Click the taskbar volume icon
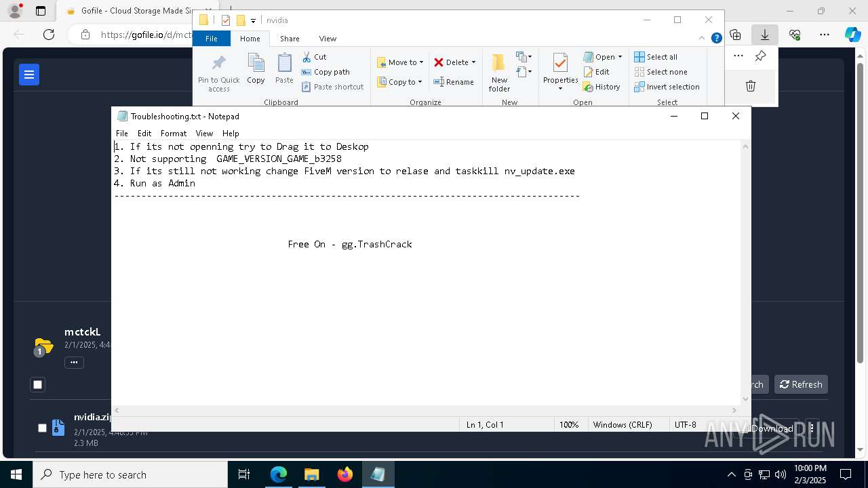Viewport: 868px width, 488px height. point(780,474)
